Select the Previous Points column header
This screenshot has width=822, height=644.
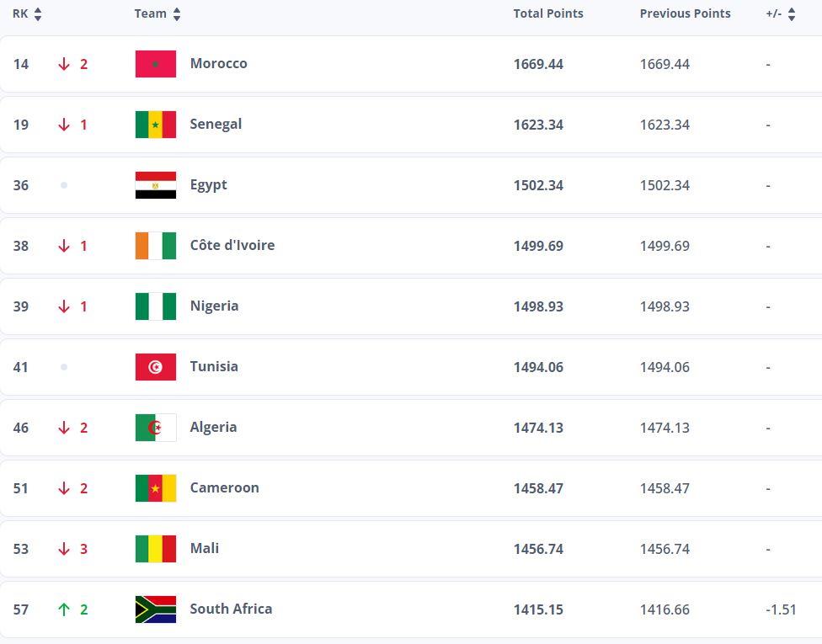[x=685, y=13]
